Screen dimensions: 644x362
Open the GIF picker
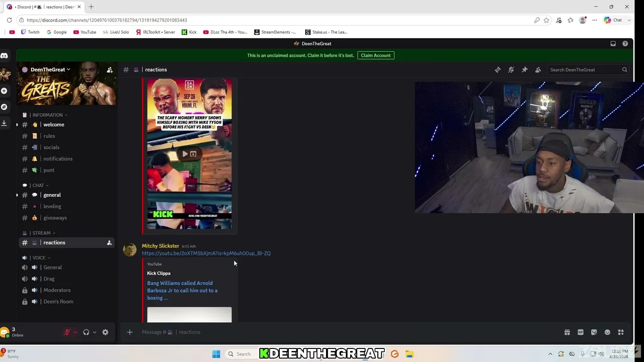(x=581, y=332)
